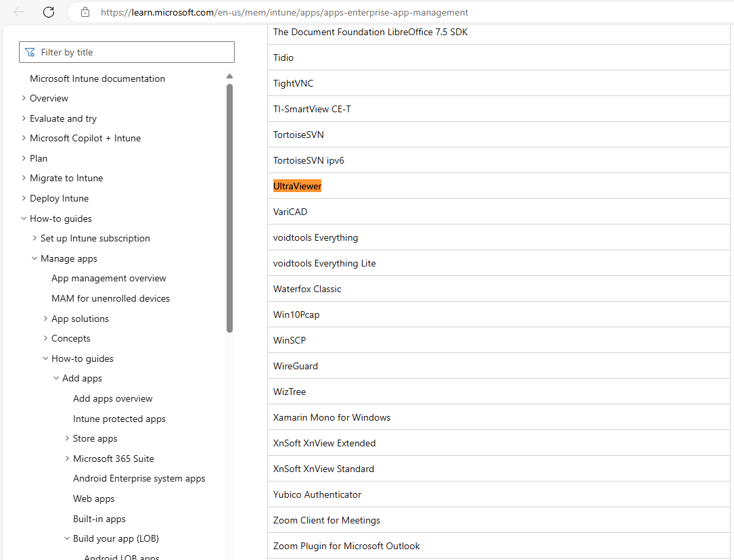734x560 pixels.
Task: Click the Tidio table row
Action: pyautogui.click(x=499, y=57)
